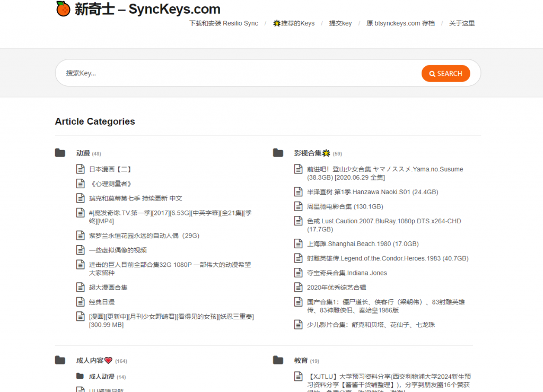Open the 2020年优秀综艺合辑 link
The width and height of the screenshot is (543, 392).
point(338,287)
